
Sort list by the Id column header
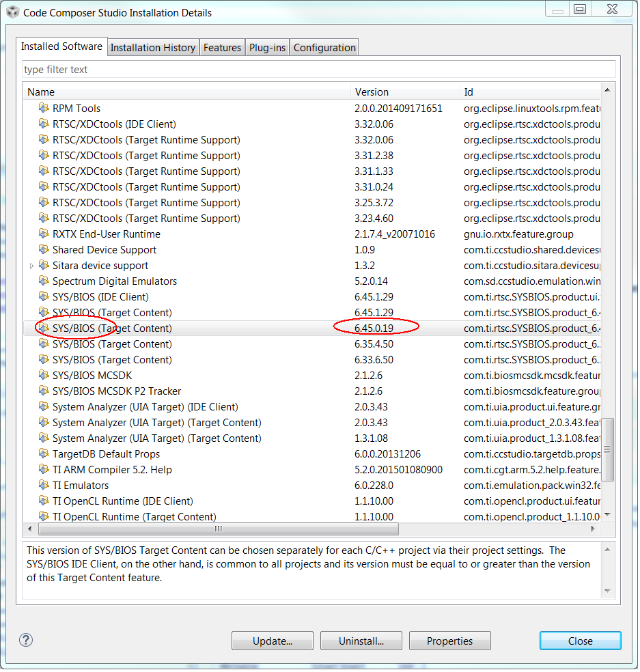530,92
